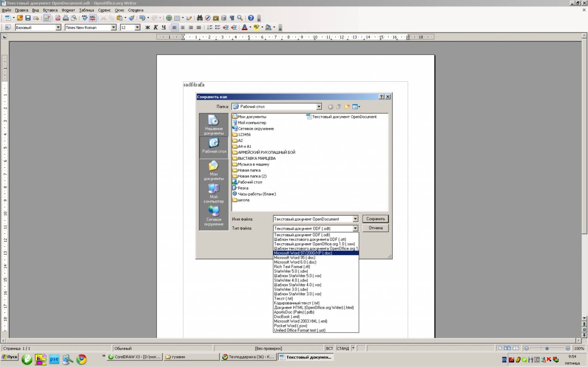588x367 pixels.
Task: Switch to CorelDRAW X3 taskbar button
Action: click(134, 357)
